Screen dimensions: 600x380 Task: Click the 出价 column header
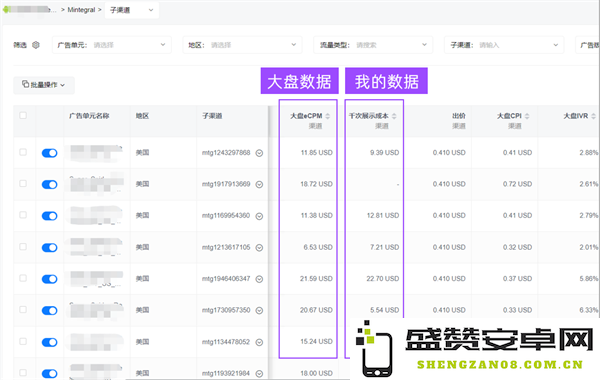click(459, 116)
